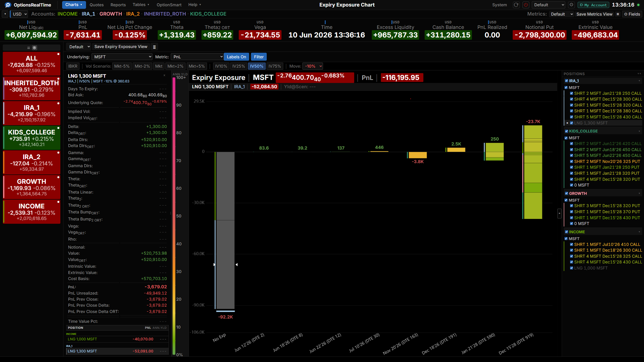Select the IV50% scenario button
Image resolution: width=644 pixels, height=362 pixels.
tap(257, 66)
